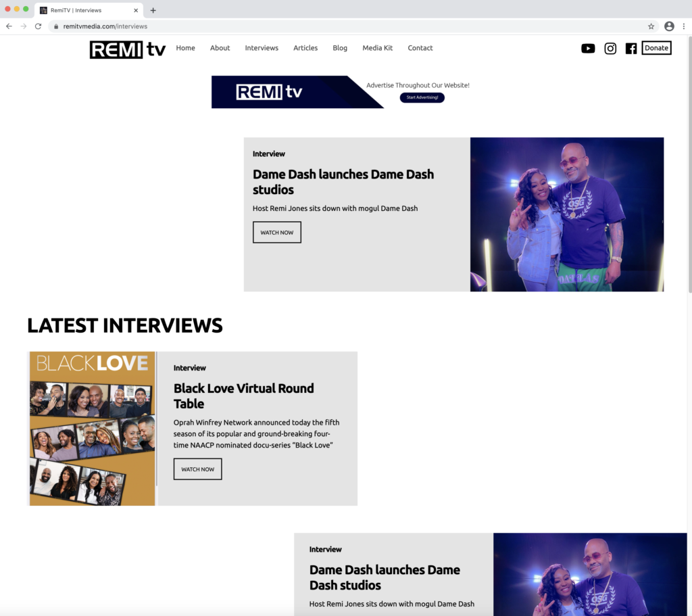Click the 'Oprah Winfrey Network announced today' description
692x616 pixels.
(256, 433)
